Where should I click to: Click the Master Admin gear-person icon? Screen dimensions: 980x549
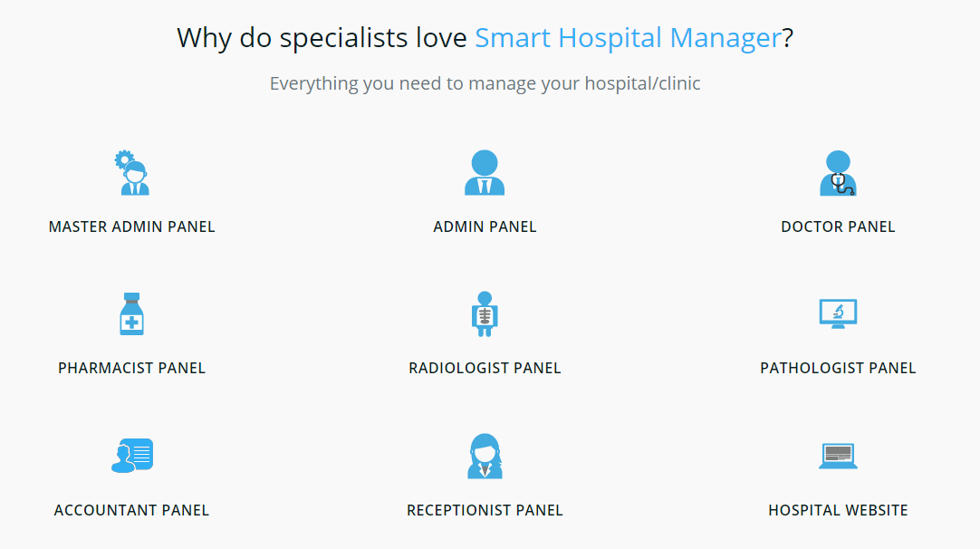point(132,173)
